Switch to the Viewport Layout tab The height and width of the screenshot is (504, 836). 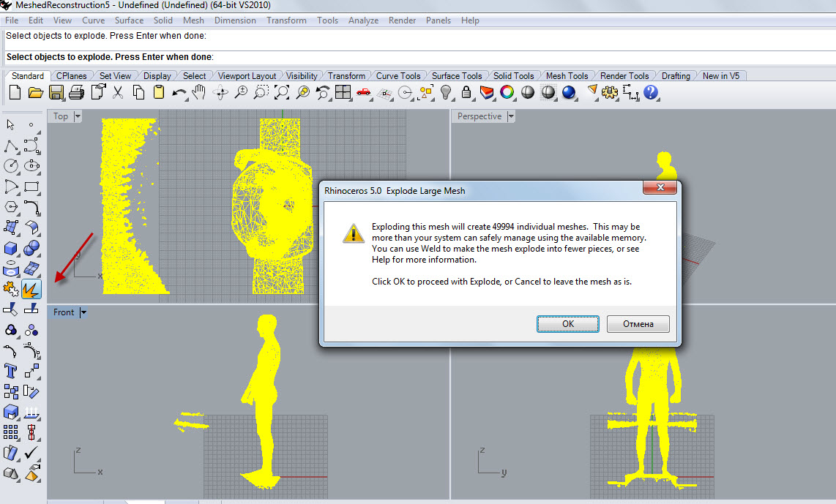point(247,75)
